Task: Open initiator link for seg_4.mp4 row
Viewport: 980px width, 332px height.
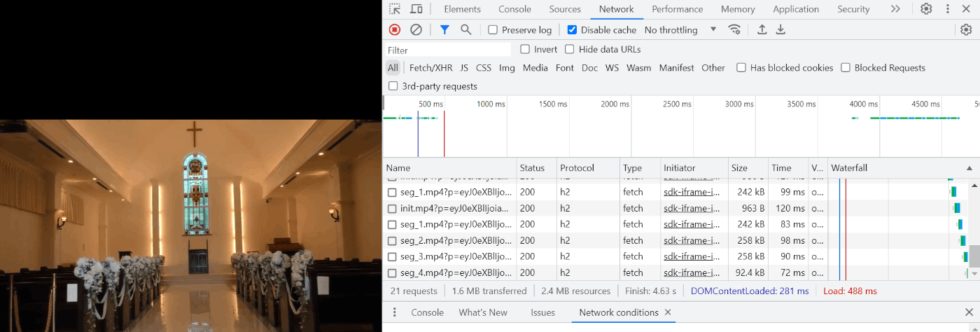Action: (x=692, y=272)
